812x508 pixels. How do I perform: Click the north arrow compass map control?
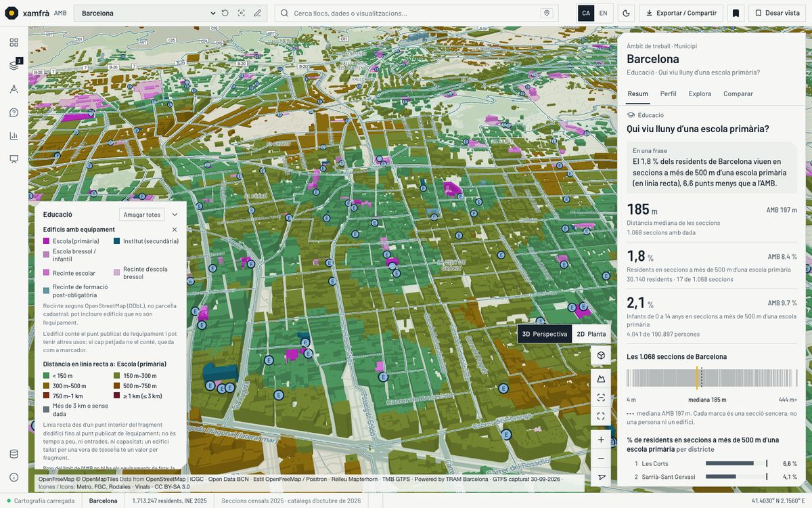click(x=601, y=478)
